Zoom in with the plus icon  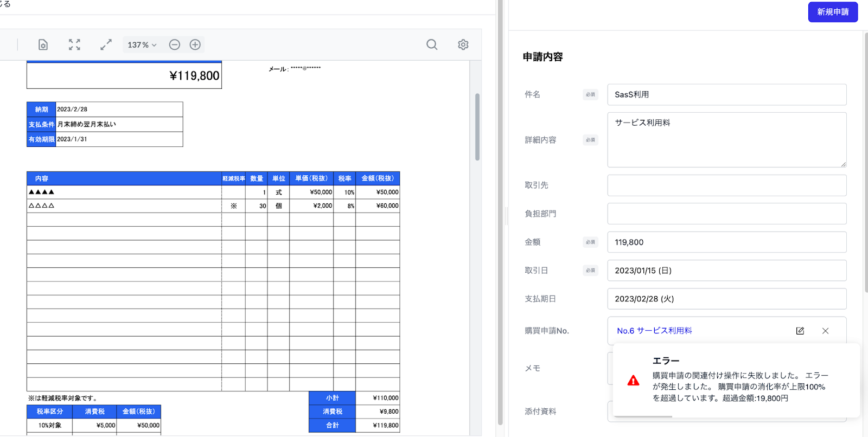click(195, 44)
